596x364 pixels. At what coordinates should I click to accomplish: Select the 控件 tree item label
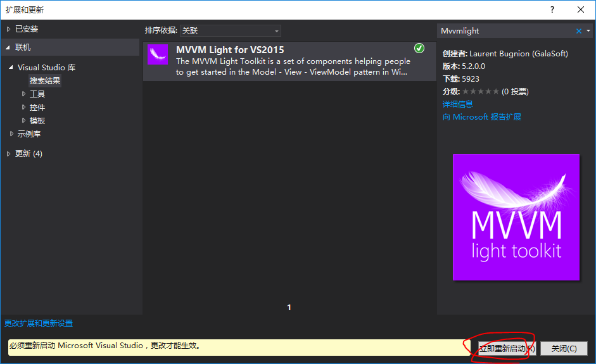(37, 107)
